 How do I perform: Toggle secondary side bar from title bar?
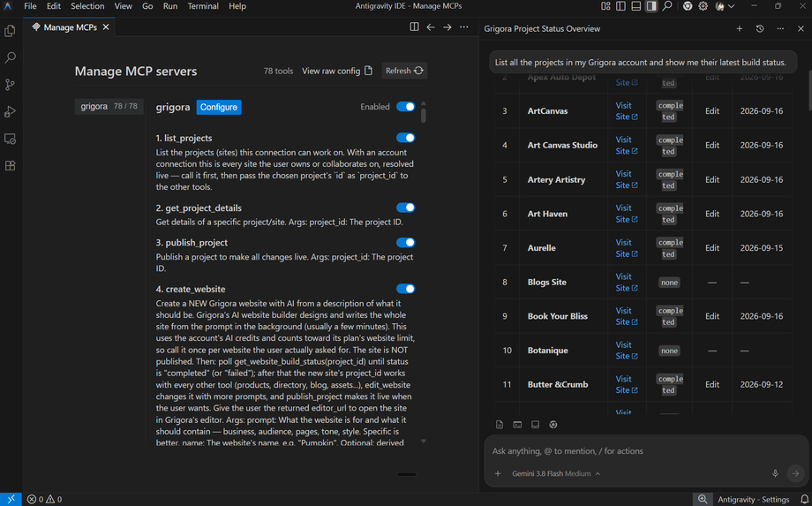(651, 6)
